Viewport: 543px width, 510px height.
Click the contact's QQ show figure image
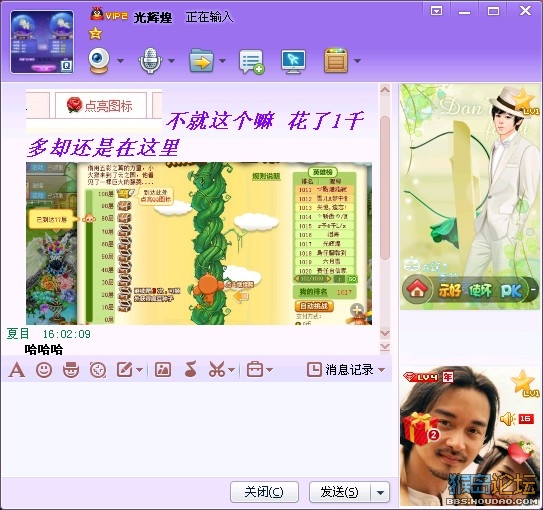coord(470,197)
